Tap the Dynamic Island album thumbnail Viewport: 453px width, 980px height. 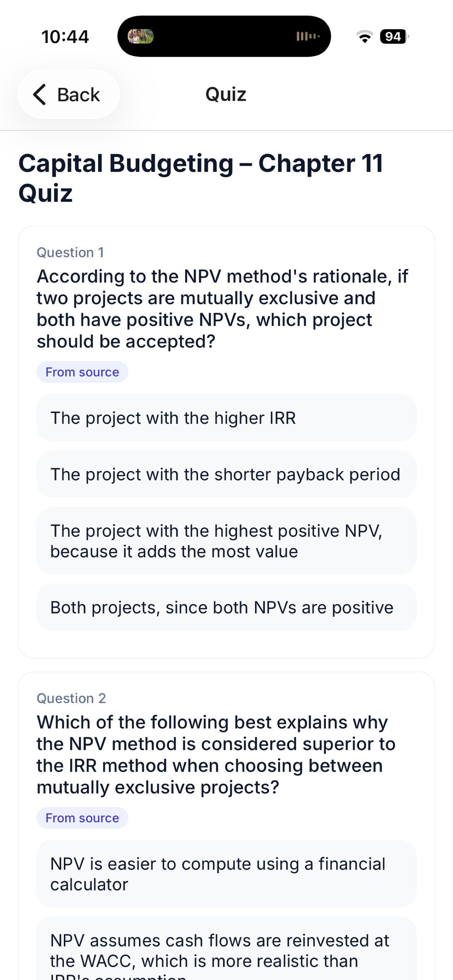(140, 37)
